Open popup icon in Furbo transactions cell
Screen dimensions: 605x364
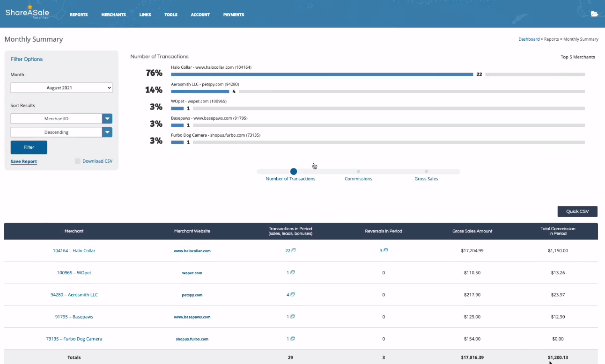point(293,338)
